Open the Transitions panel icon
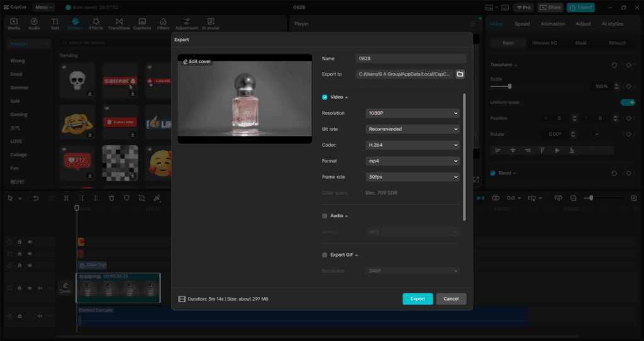Viewport: 644px width, 341px height. 119,22
